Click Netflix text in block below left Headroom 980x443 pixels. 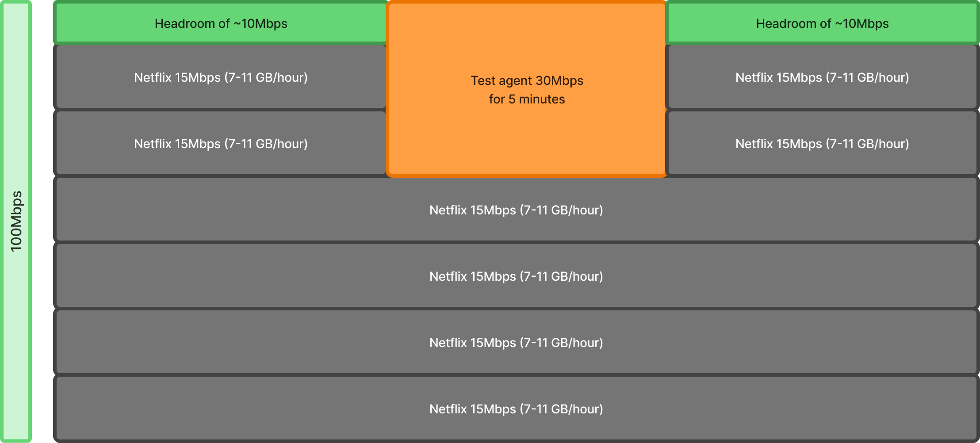221,77
